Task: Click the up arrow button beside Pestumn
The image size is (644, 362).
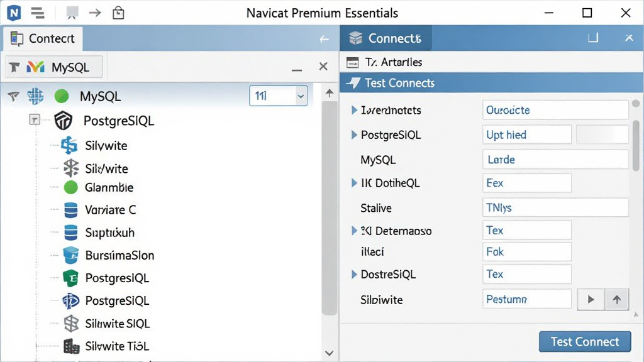Action: 616,300
